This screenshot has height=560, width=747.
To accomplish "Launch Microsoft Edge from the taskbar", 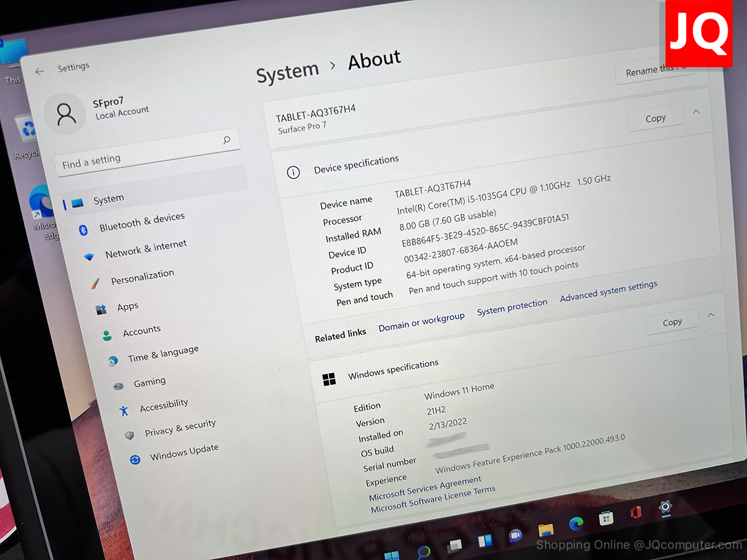I will pyautogui.click(x=576, y=523).
